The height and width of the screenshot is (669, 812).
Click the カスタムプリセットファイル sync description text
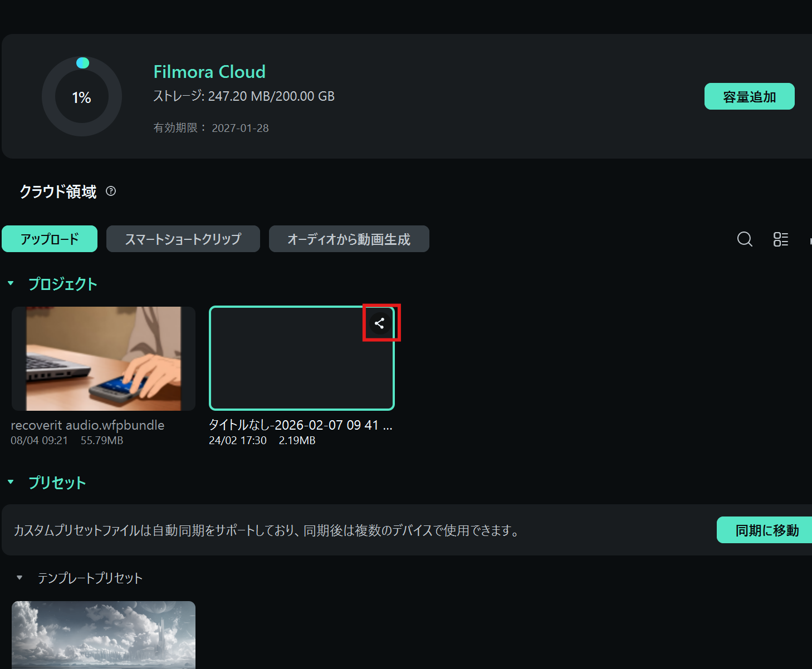coord(266,530)
